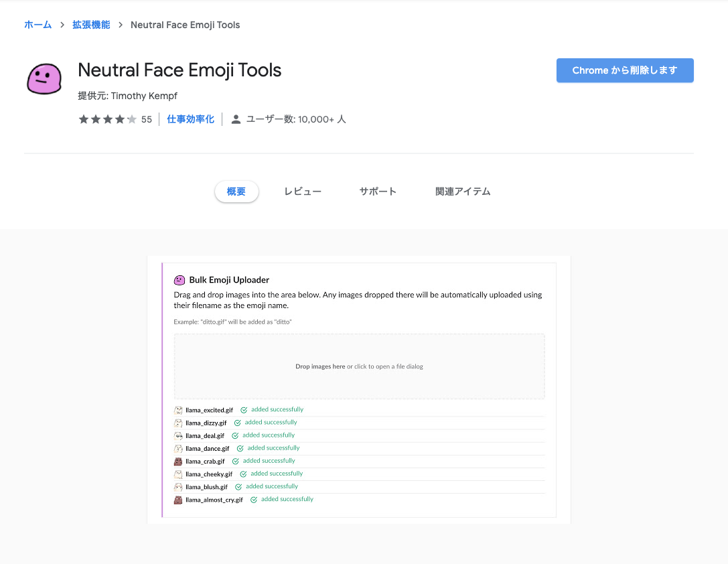Click the pink Neutral Face extension logo
The height and width of the screenshot is (564, 728).
[x=44, y=79]
